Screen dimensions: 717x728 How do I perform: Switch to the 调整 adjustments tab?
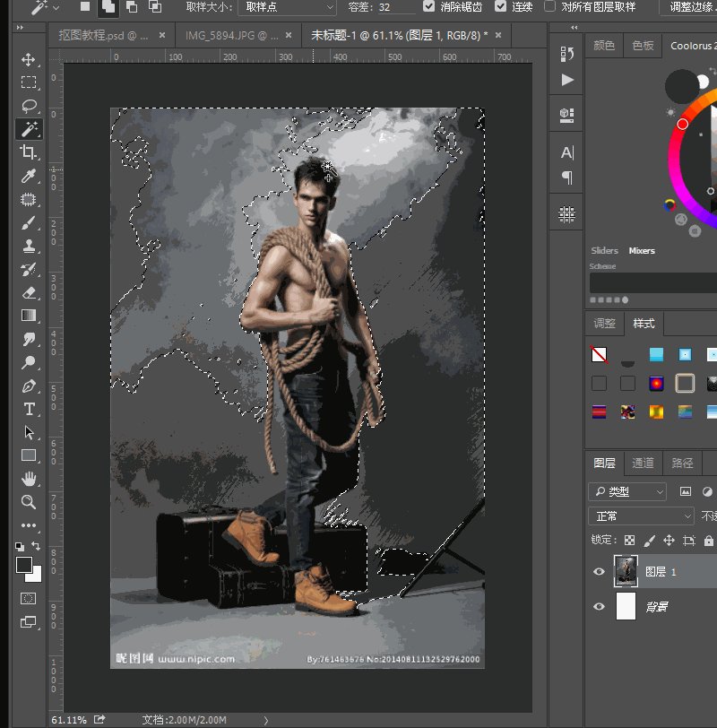point(605,324)
